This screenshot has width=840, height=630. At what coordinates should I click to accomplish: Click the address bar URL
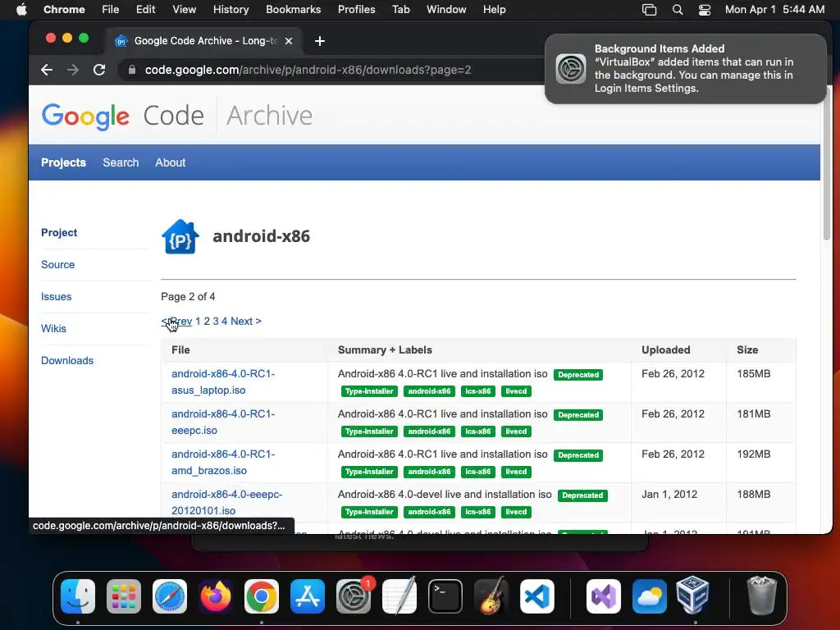(x=308, y=70)
